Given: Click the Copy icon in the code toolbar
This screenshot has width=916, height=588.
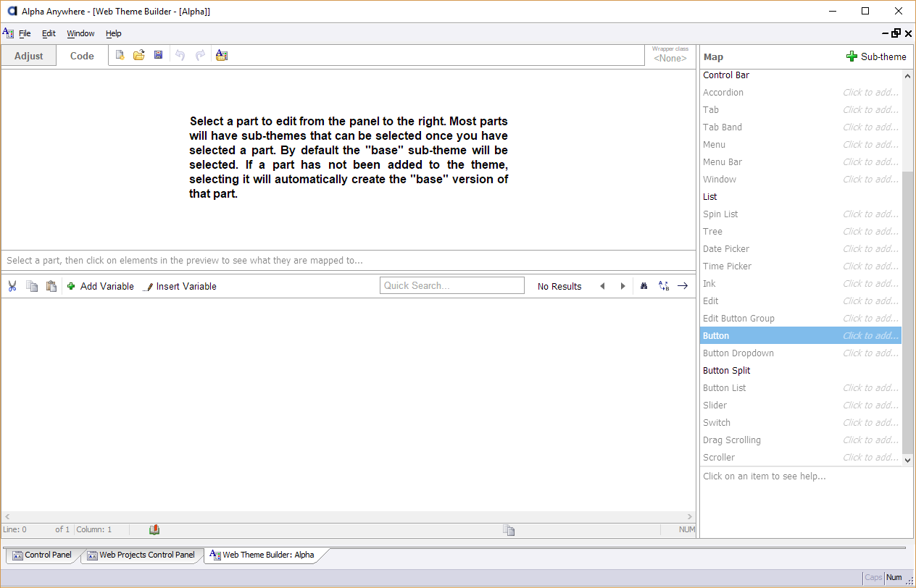Looking at the screenshot, I should point(32,286).
